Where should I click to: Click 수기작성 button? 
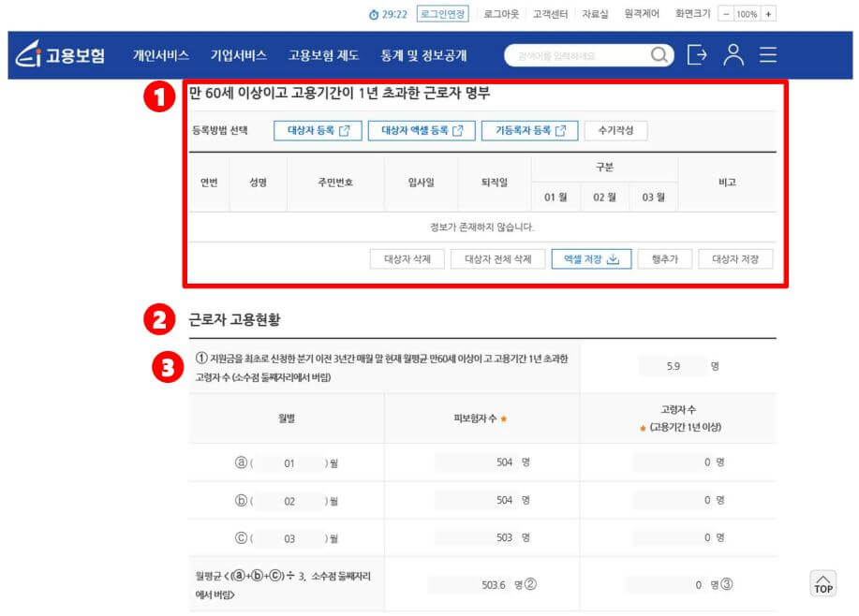pyautogui.click(x=615, y=130)
